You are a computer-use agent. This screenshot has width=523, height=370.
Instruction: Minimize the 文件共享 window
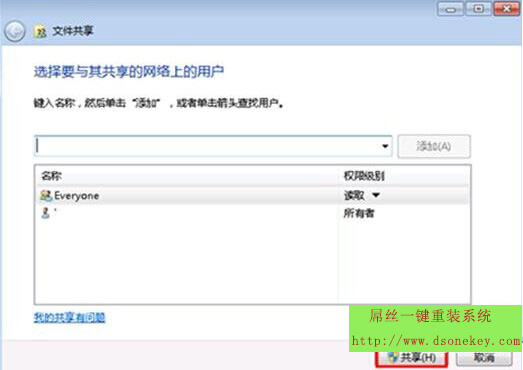pyautogui.click(x=450, y=8)
